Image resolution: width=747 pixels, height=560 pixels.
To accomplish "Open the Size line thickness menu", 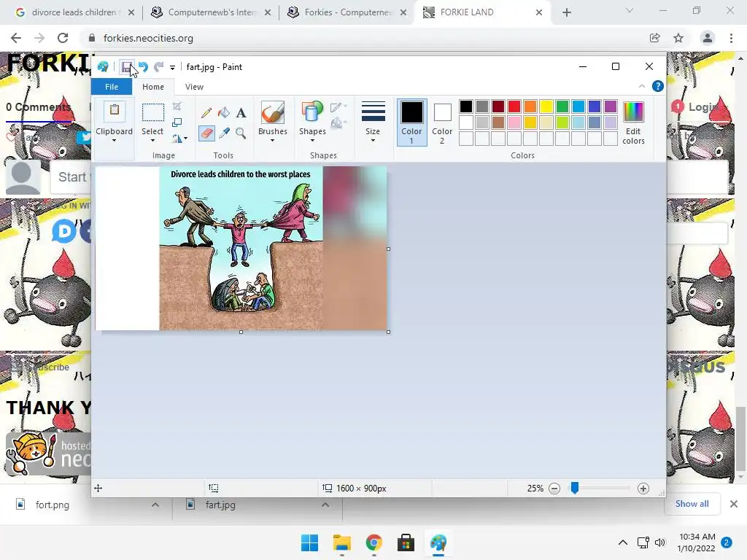I will pos(373,121).
